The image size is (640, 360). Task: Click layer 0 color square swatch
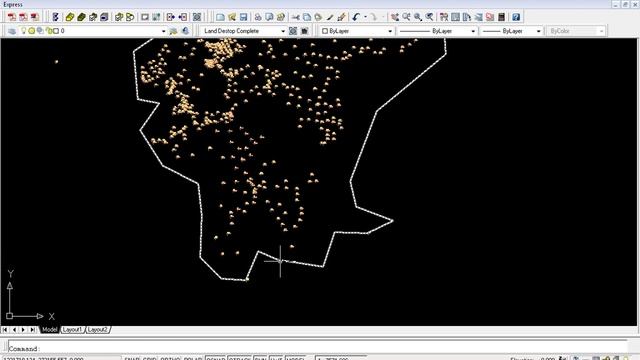coord(56,31)
